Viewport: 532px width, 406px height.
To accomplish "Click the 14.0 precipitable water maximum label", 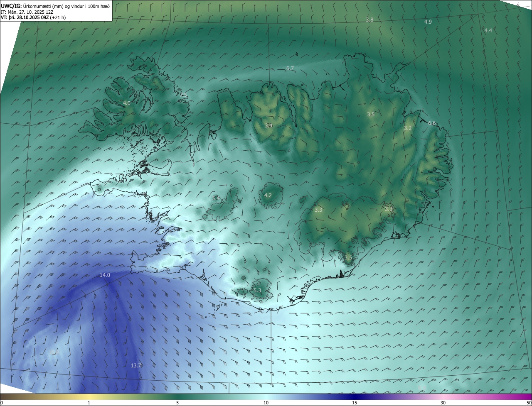I will click(105, 275).
